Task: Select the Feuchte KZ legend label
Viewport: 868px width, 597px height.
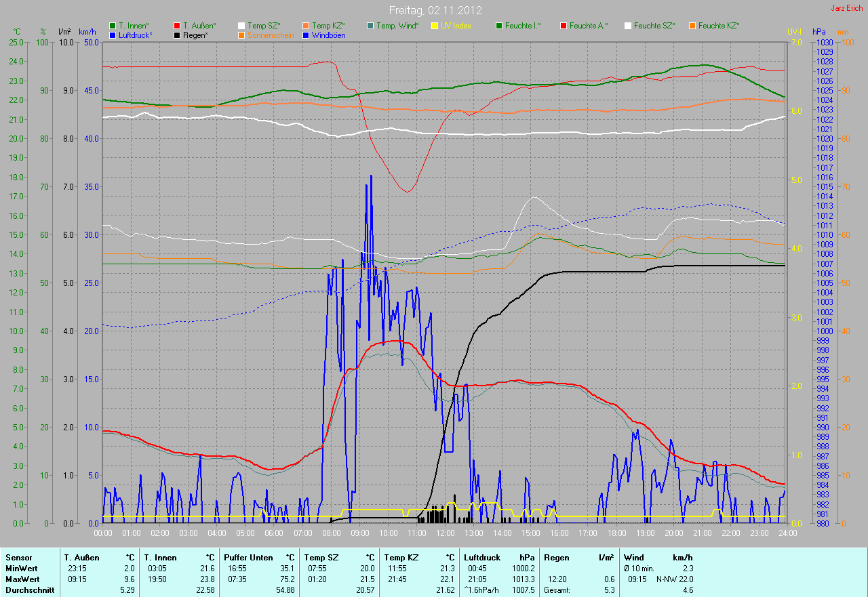Action: [x=718, y=26]
